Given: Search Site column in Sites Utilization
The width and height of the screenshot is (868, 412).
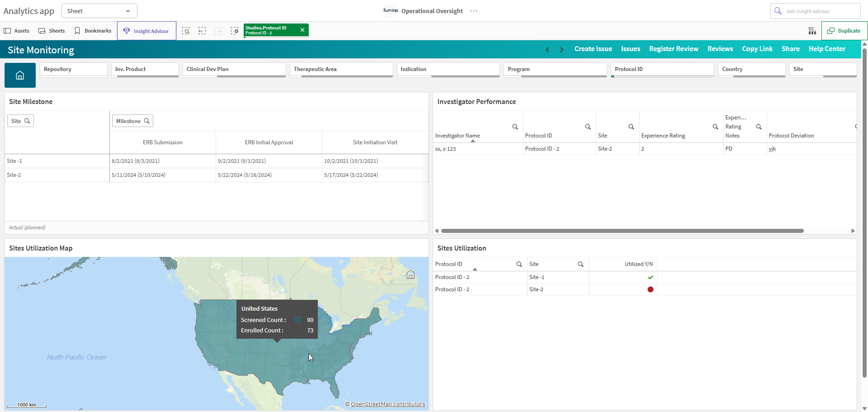Looking at the screenshot, I should [x=580, y=264].
